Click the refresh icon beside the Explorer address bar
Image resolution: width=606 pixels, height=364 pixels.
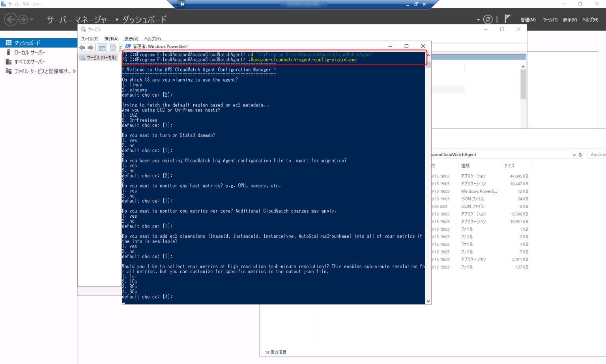tap(580, 154)
